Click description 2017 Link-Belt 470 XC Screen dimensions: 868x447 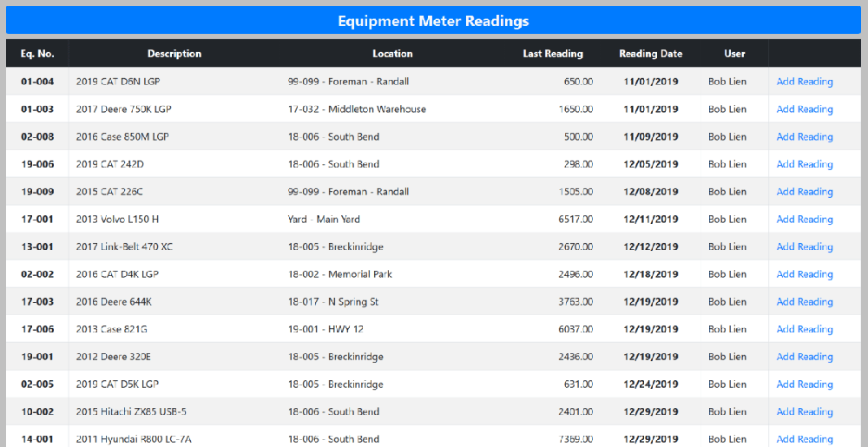pyautogui.click(x=124, y=247)
